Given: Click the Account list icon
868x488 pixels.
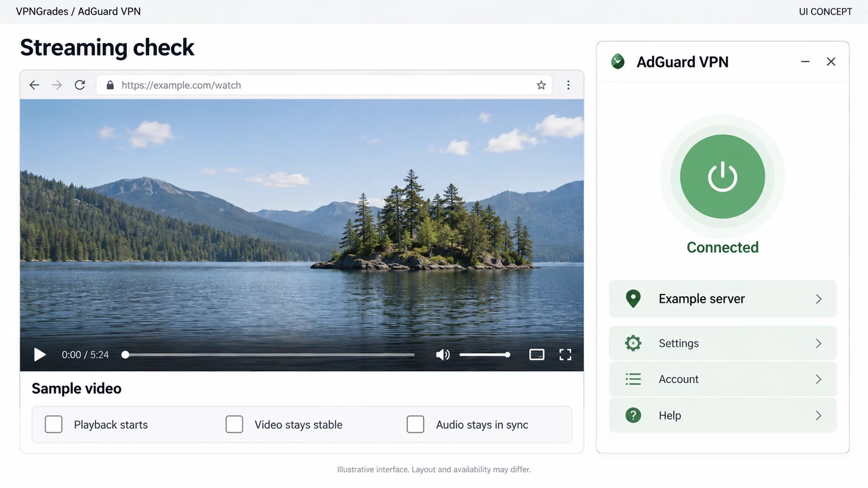Looking at the screenshot, I should pos(633,379).
